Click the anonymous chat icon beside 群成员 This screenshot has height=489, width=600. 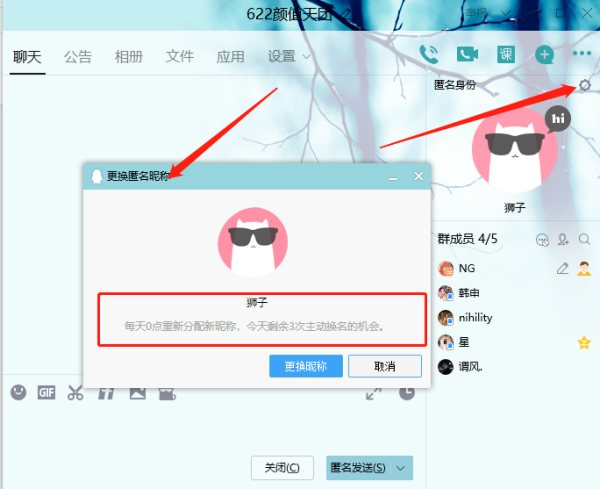(x=542, y=240)
